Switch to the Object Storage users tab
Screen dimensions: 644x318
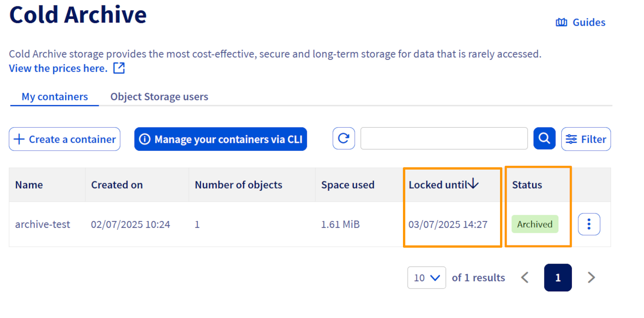(159, 97)
